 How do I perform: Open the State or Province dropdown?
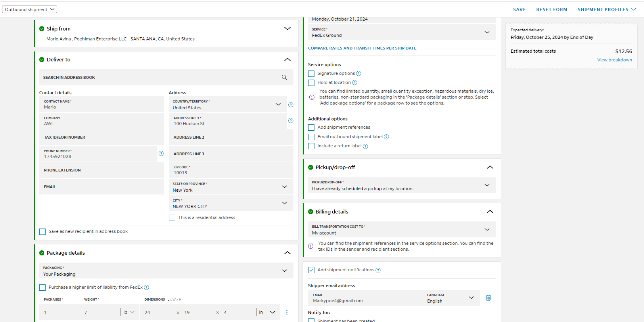pyautogui.click(x=231, y=187)
